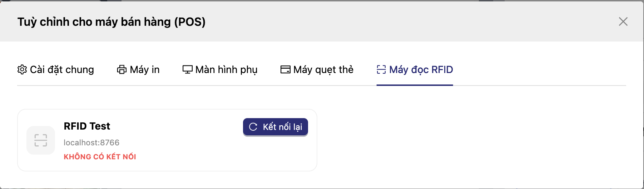
Task: Click the RFID Test device scanner thumbnail icon
Action: pyautogui.click(x=41, y=140)
